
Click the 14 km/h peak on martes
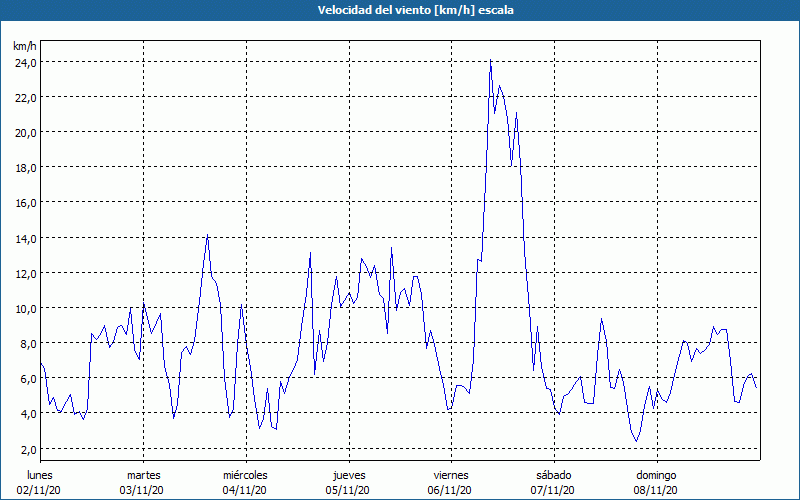pyautogui.click(x=207, y=235)
